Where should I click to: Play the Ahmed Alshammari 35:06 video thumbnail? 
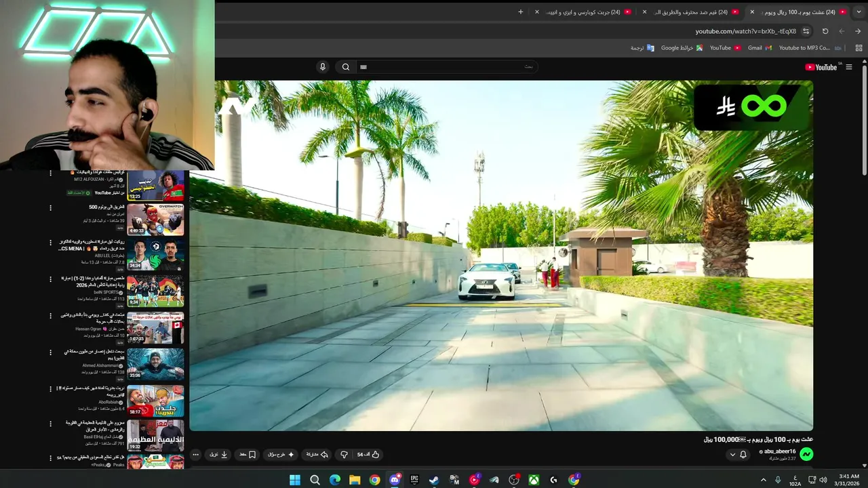click(155, 364)
